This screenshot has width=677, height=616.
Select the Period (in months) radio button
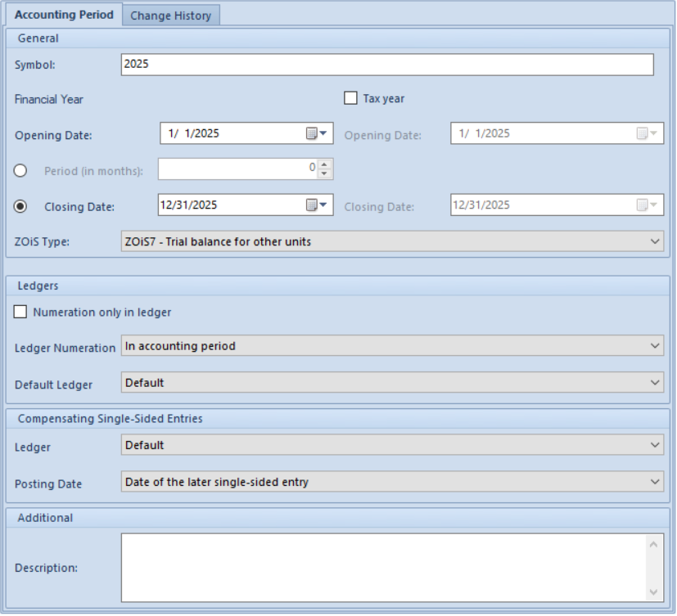click(20, 171)
